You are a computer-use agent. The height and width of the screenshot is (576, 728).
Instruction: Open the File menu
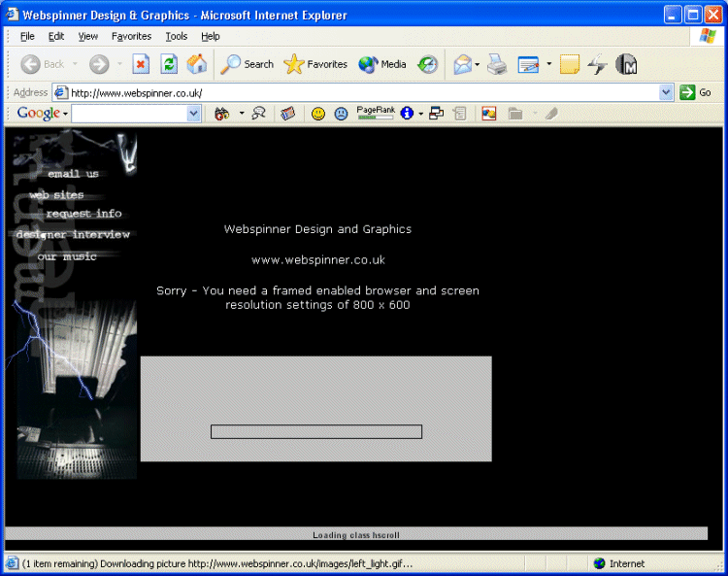tap(27, 36)
